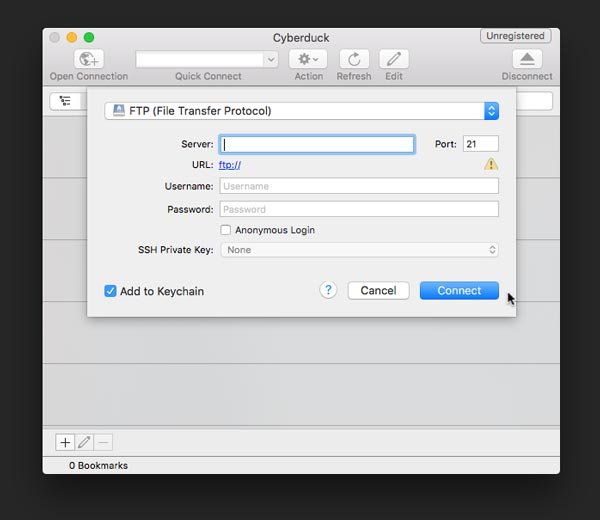Uncheck Add to Keychain checkbox
600x520 pixels.
(x=110, y=291)
